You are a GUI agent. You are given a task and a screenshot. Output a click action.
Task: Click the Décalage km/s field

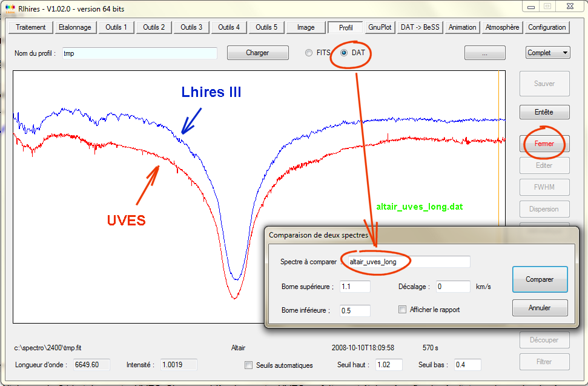coord(452,287)
